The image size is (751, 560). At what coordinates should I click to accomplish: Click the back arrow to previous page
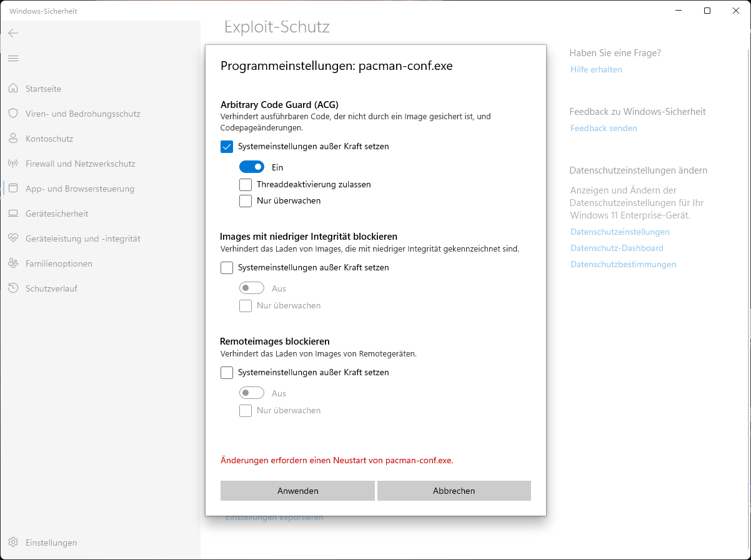13,33
